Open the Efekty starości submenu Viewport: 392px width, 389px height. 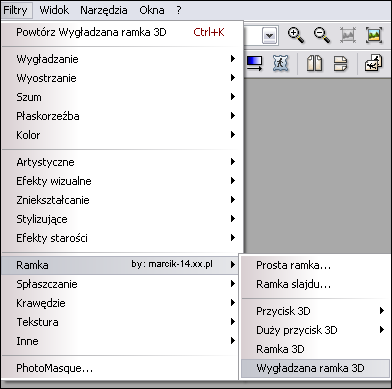pos(122,238)
